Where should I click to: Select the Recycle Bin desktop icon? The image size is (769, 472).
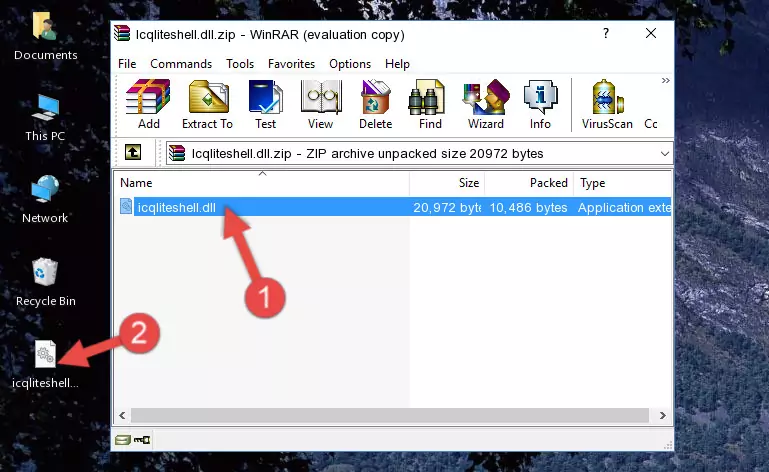click(45, 283)
